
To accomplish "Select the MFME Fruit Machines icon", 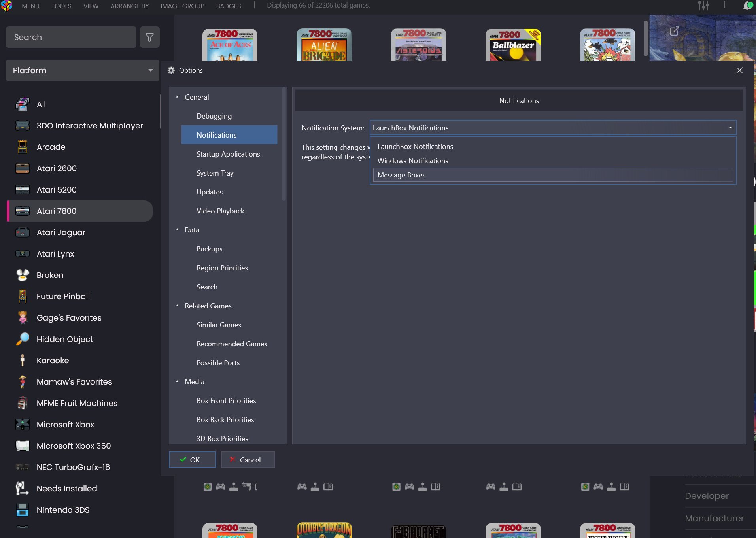I will pos(23,403).
